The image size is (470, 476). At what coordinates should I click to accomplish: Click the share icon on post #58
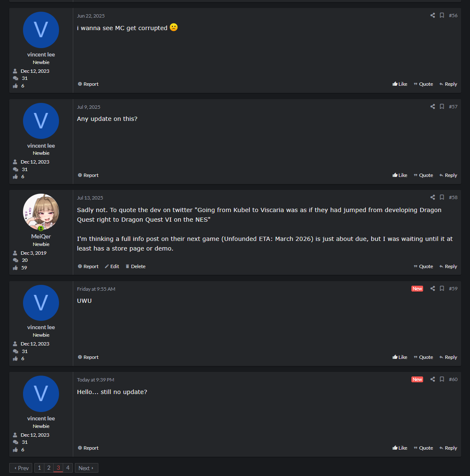pyautogui.click(x=433, y=197)
